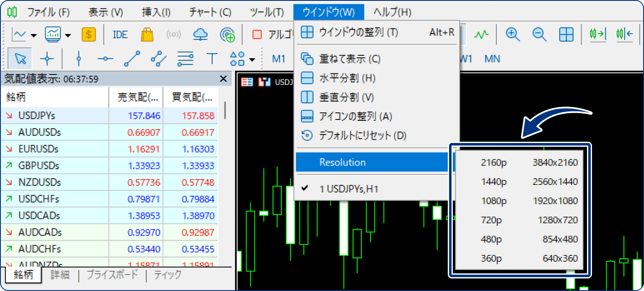This screenshot has width=644, height=291.
Task: Select 480p 854x480 resolution
Action: (519, 239)
